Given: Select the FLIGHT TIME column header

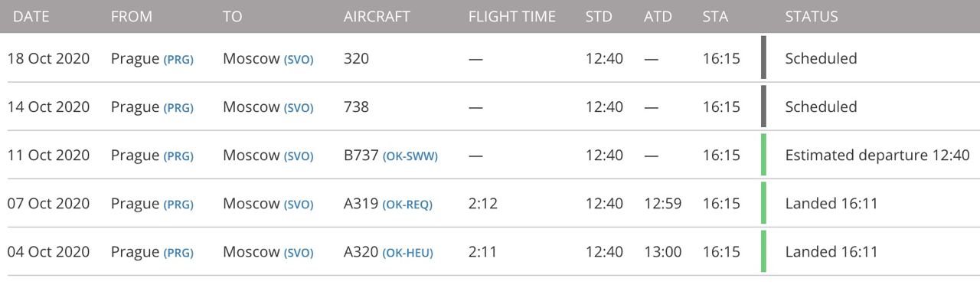Looking at the screenshot, I should tap(512, 16).
